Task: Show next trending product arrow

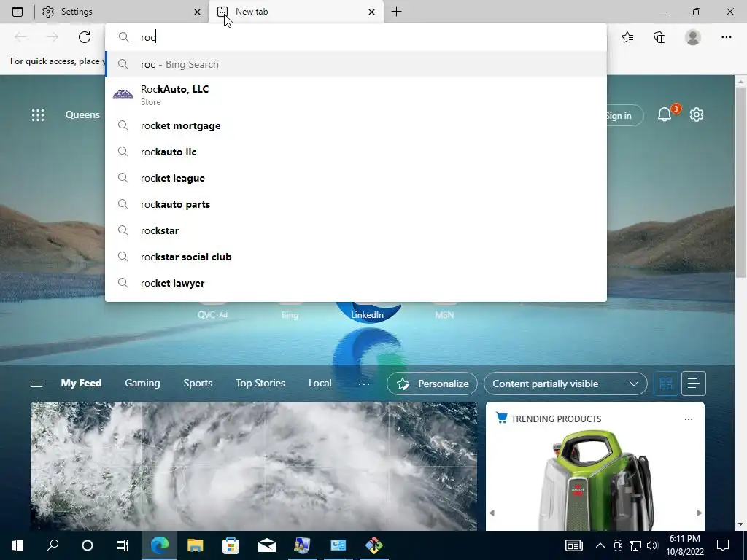Action: pyautogui.click(x=699, y=513)
